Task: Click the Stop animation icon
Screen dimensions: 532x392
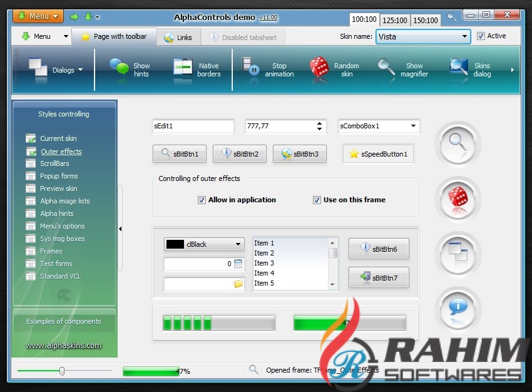Action: [x=250, y=66]
